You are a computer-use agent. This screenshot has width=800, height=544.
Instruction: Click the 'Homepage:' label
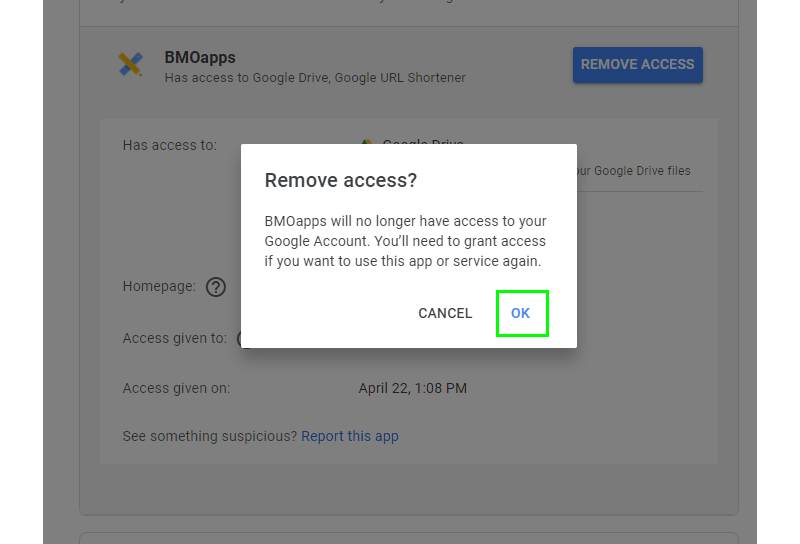pyautogui.click(x=159, y=286)
